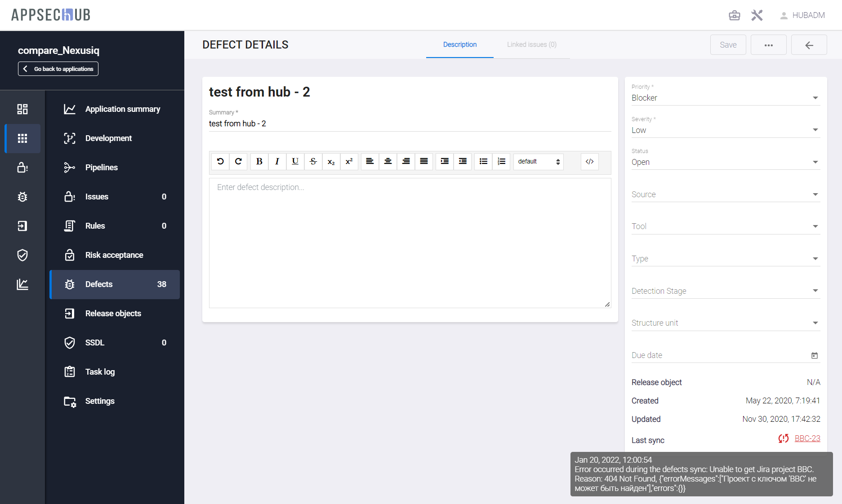Image resolution: width=842 pixels, height=504 pixels.
Task: Click Go back to applications button
Action: [58, 69]
